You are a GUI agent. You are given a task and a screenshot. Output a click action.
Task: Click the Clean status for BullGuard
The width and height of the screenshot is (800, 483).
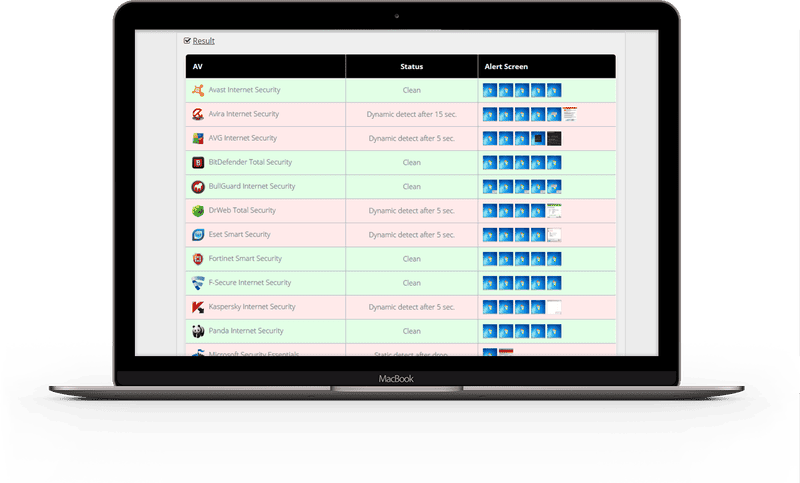pos(412,187)
